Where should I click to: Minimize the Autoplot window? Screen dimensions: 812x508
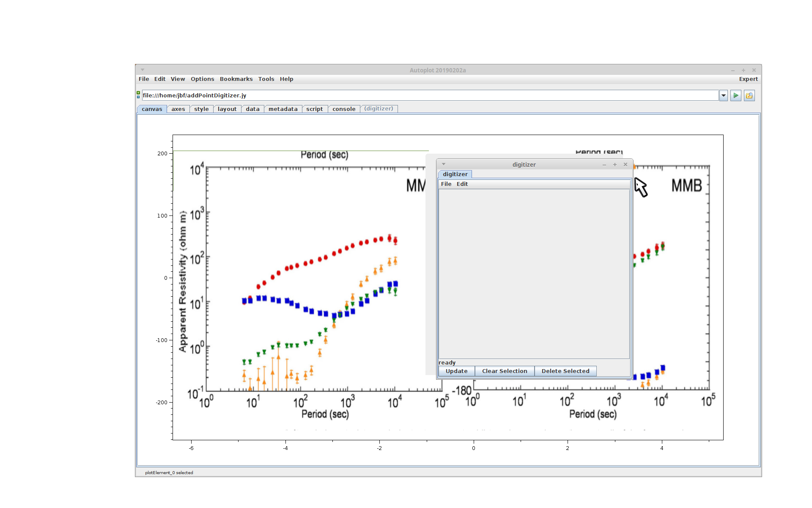(x=733, y=70)
